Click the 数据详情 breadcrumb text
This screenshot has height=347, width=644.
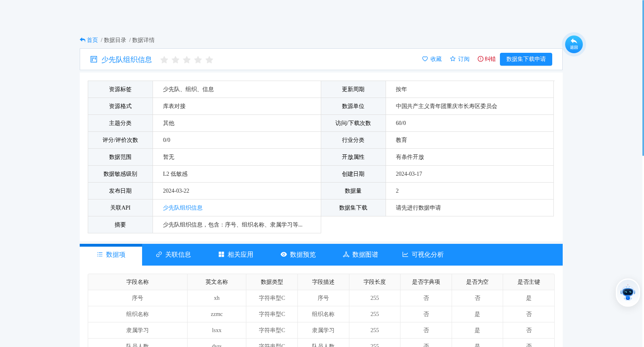(143, 40)
